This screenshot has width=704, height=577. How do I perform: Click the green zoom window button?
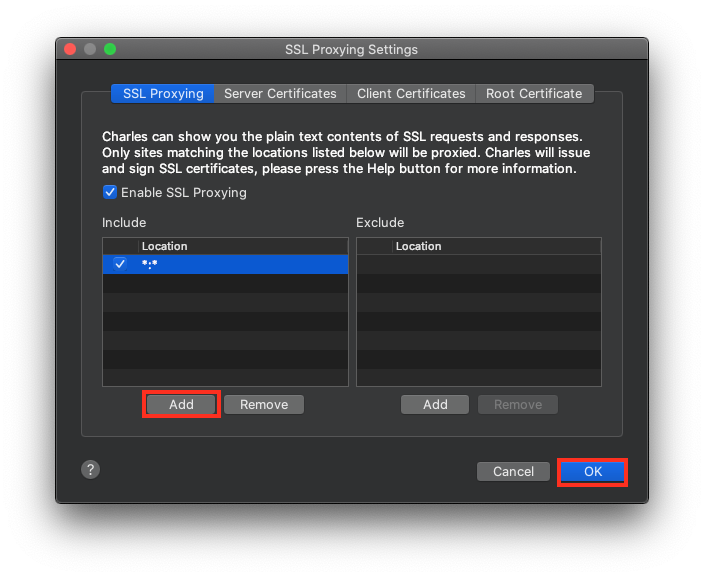click(110, 49)
